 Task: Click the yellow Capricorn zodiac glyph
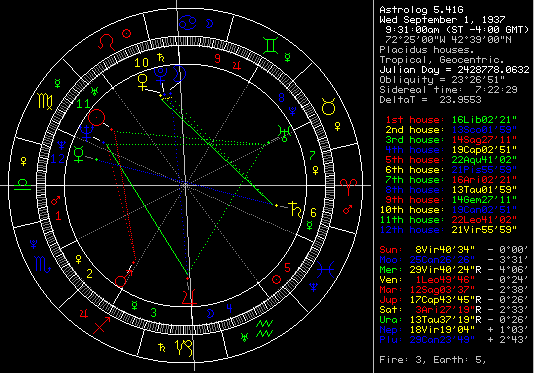coord(184,347)
